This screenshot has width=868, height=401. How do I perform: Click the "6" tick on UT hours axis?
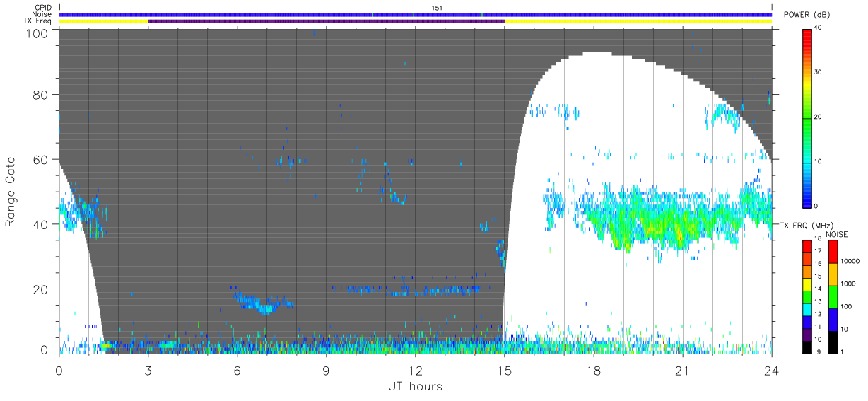(x=237, y=370)
